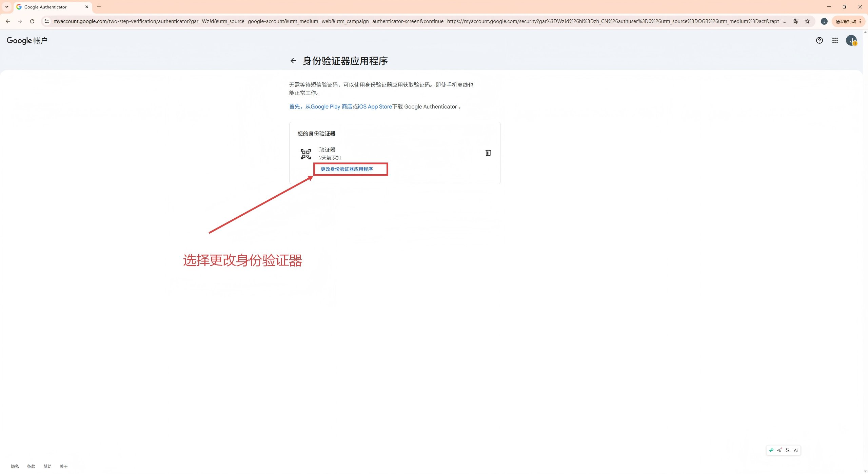868x474 pixels.
Task: Select the Google Authenticator browser tab
Action: [53, 7]
